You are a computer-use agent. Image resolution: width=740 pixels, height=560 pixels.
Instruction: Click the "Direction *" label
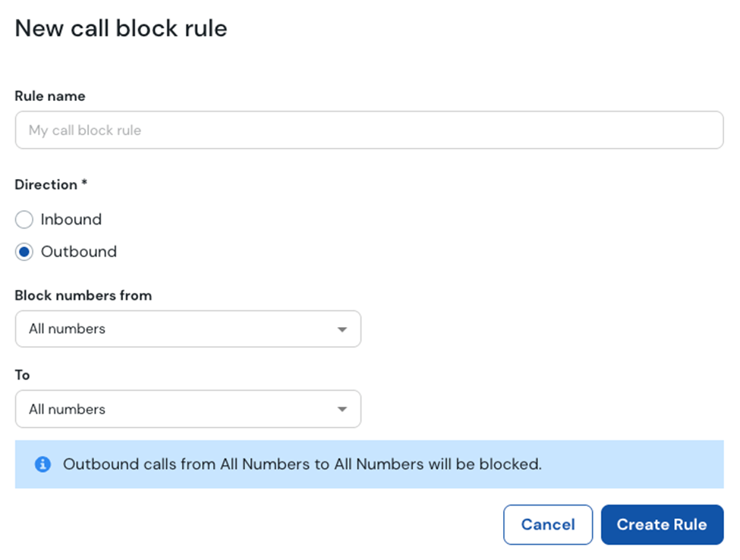pyautogui.click(x=51, y=184)
